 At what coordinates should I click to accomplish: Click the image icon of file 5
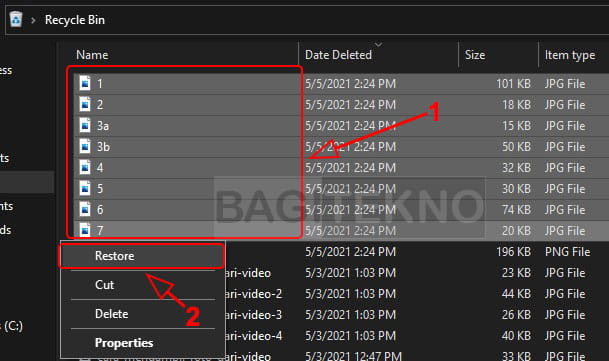click(x=85, y=188)
